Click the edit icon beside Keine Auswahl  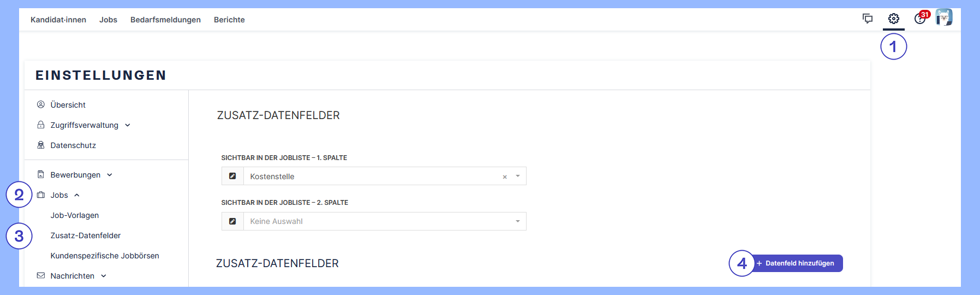point(232,221)
